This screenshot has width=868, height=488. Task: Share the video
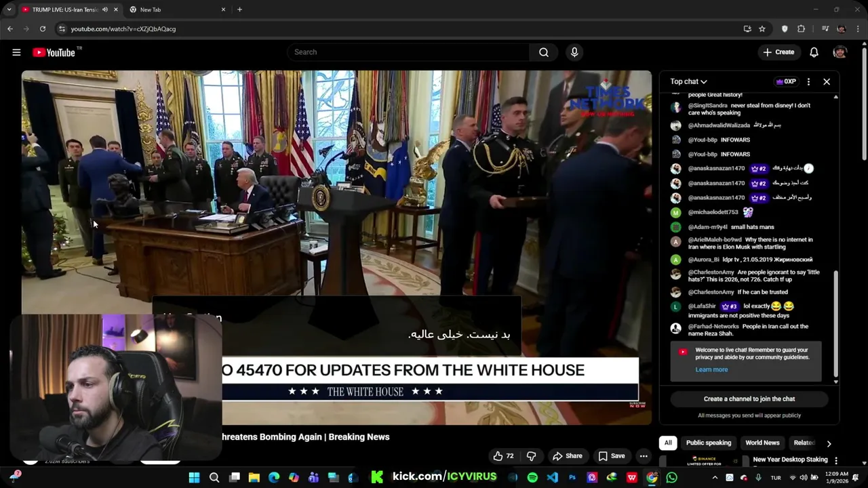tap(568, 455)
